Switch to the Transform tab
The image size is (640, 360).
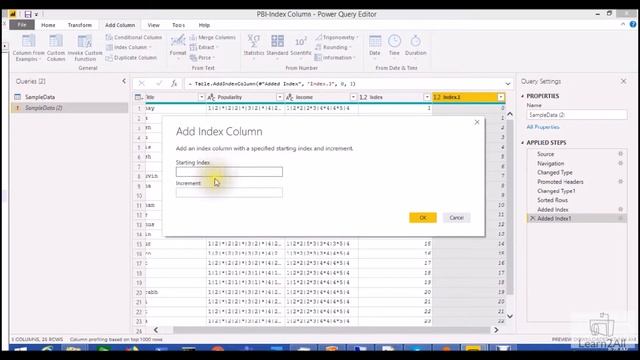[x=80, y=25]
